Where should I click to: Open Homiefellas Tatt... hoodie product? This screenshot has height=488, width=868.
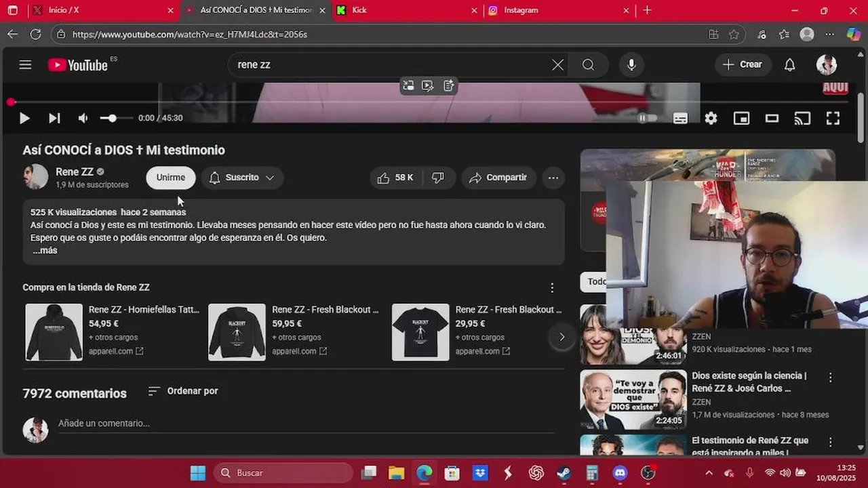113,331
